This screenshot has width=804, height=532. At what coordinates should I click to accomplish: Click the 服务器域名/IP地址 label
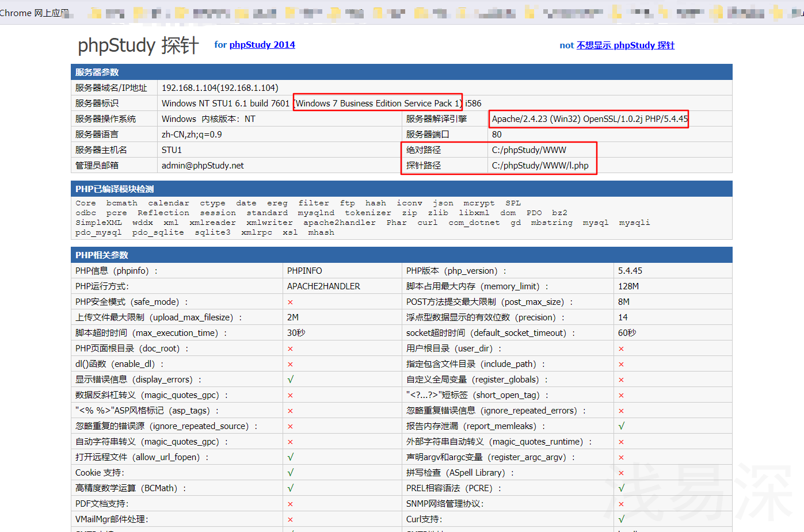pyautogui.click(x=111, y=88)
